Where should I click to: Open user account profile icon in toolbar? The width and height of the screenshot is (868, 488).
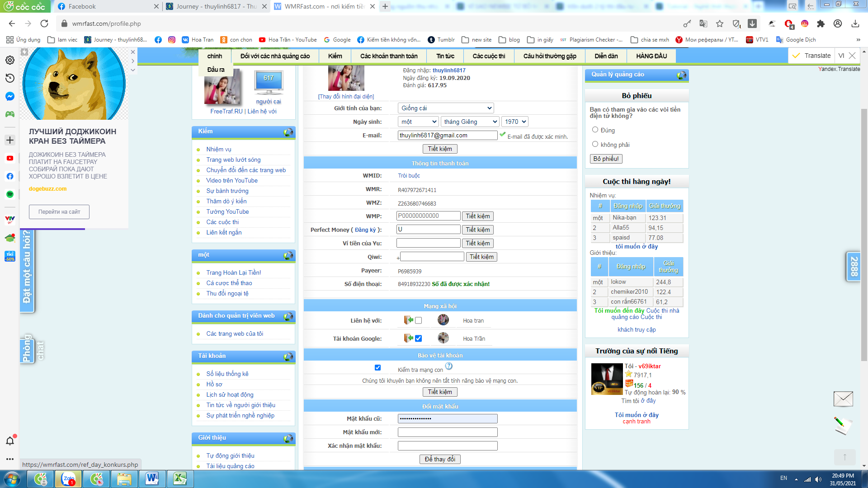[x=838, y=23]
